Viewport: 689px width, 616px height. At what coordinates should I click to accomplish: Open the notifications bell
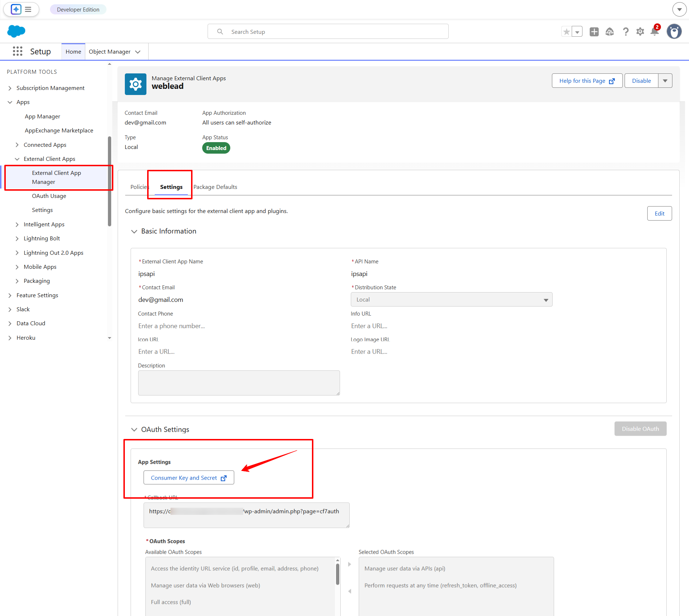click(x=654, y=32)
